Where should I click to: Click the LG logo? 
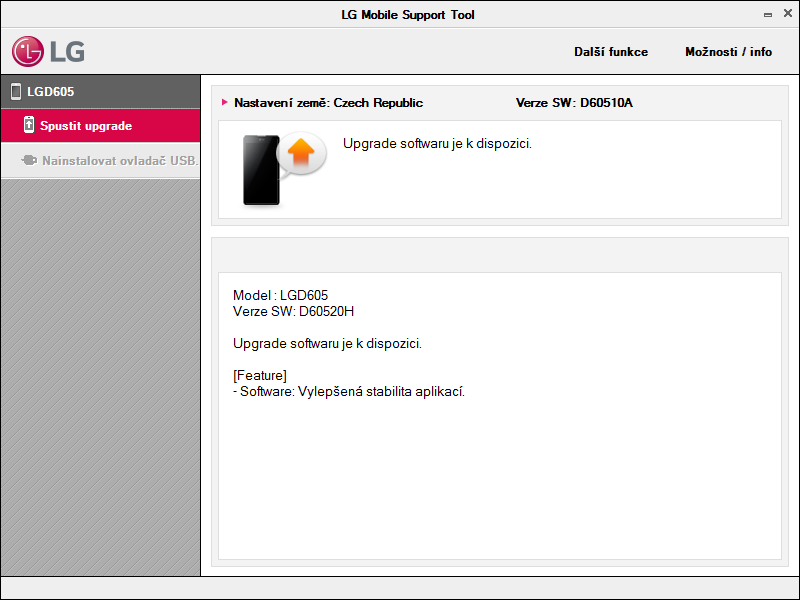coord(48,52)
